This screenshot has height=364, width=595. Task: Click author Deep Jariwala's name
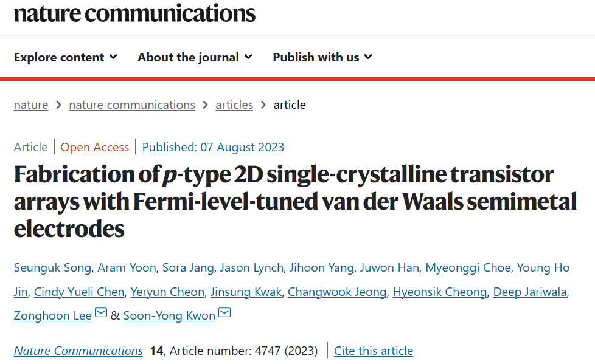pyautogui.click(x=530, y=292)
